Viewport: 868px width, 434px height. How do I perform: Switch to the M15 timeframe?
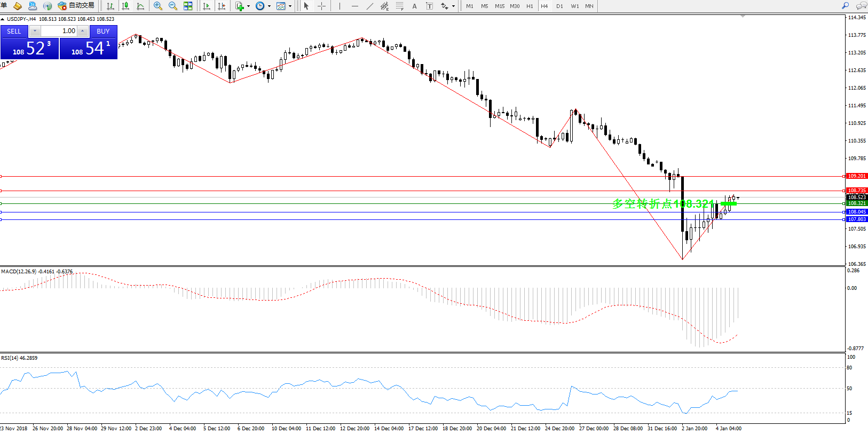[x=500, y=6]
